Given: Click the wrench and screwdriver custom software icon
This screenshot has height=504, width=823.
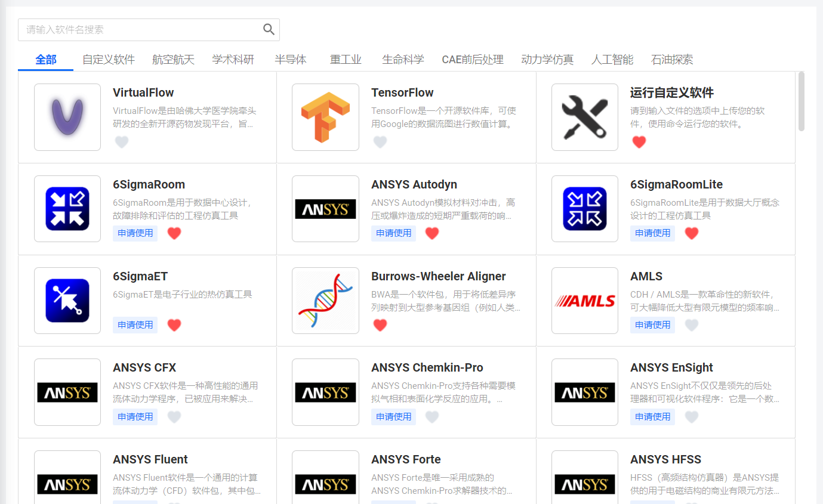Looking at the screenshot, I should (x=585, y=117).
